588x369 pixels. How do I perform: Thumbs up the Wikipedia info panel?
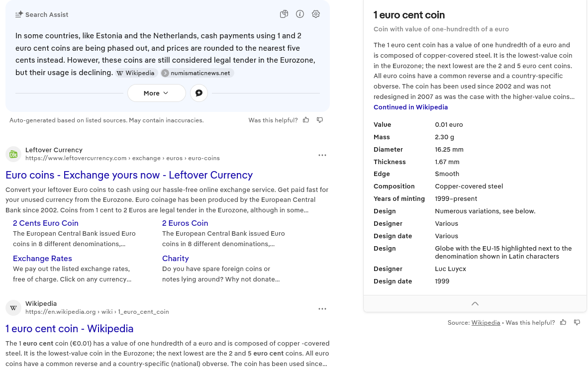coord(563,323)
